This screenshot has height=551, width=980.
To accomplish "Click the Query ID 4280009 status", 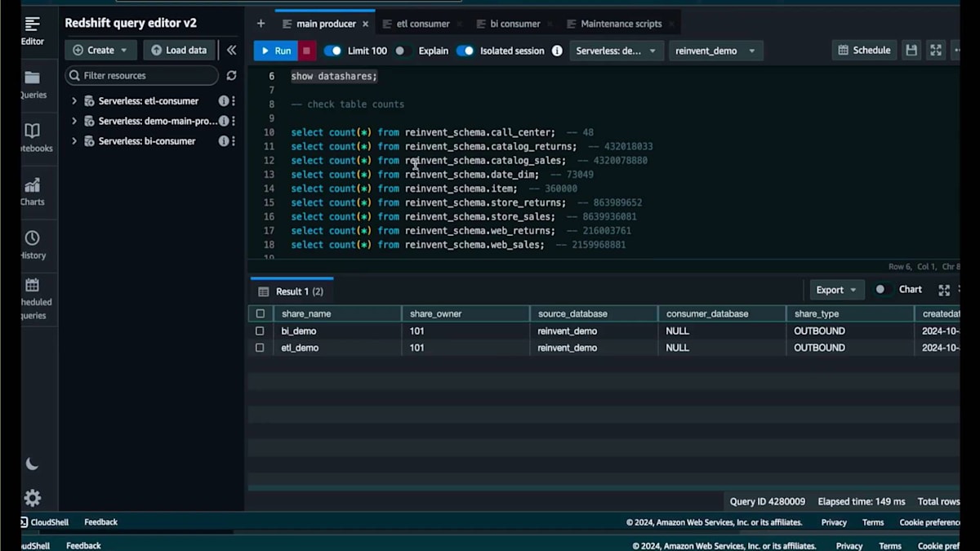I will 768,502.
